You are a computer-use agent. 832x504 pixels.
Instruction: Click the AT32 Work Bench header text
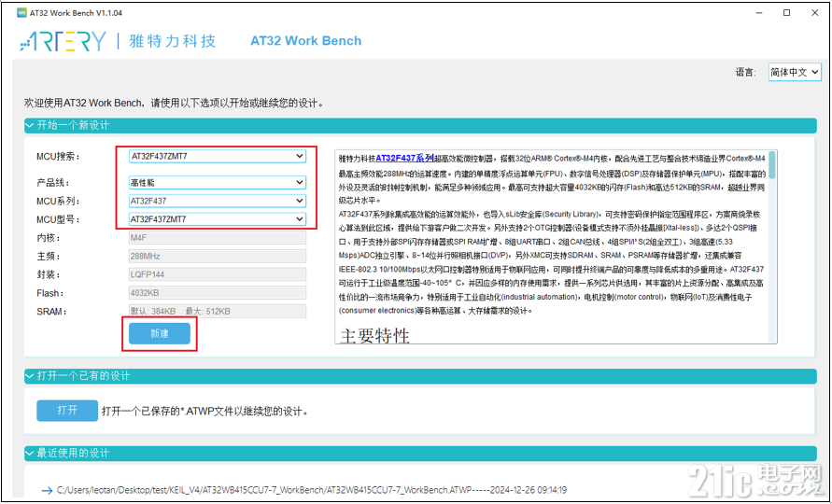pos(305,41)
